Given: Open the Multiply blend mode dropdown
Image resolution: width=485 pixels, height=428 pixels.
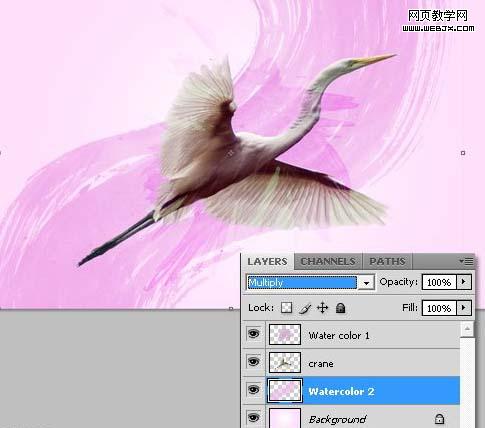Looking at the screenshot, I should (x=366, y=283).
